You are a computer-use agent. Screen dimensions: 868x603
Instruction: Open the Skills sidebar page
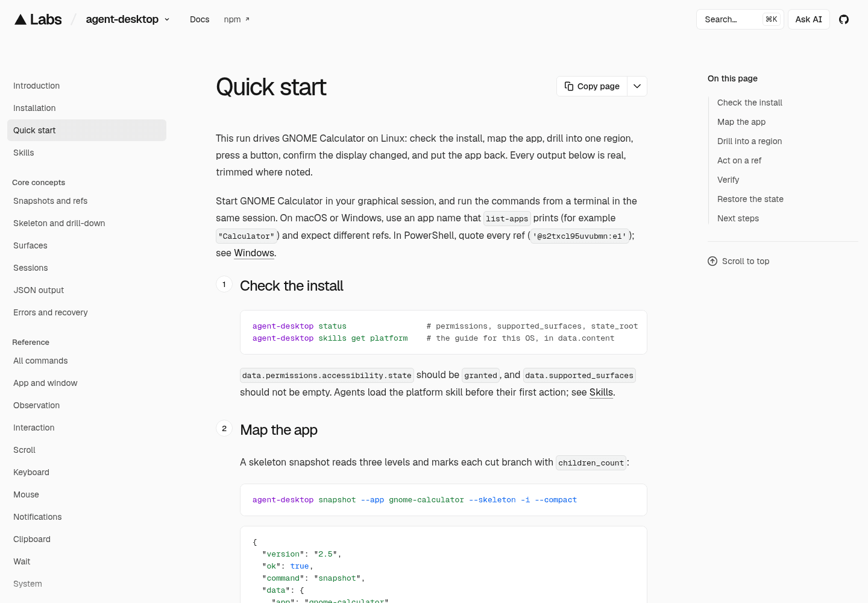pos(87,153)
